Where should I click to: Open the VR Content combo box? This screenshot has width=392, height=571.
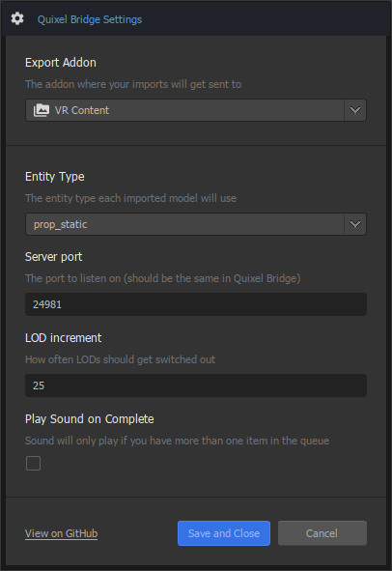coord(196,110)
